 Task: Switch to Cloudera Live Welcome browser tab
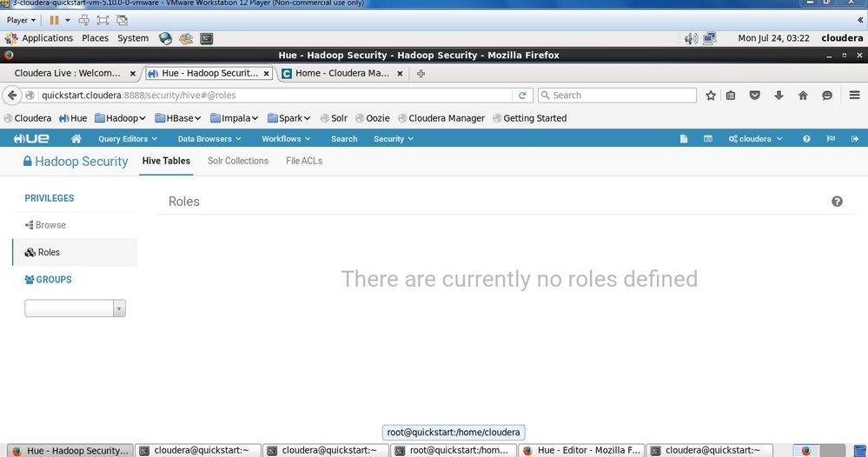point(68,73)
